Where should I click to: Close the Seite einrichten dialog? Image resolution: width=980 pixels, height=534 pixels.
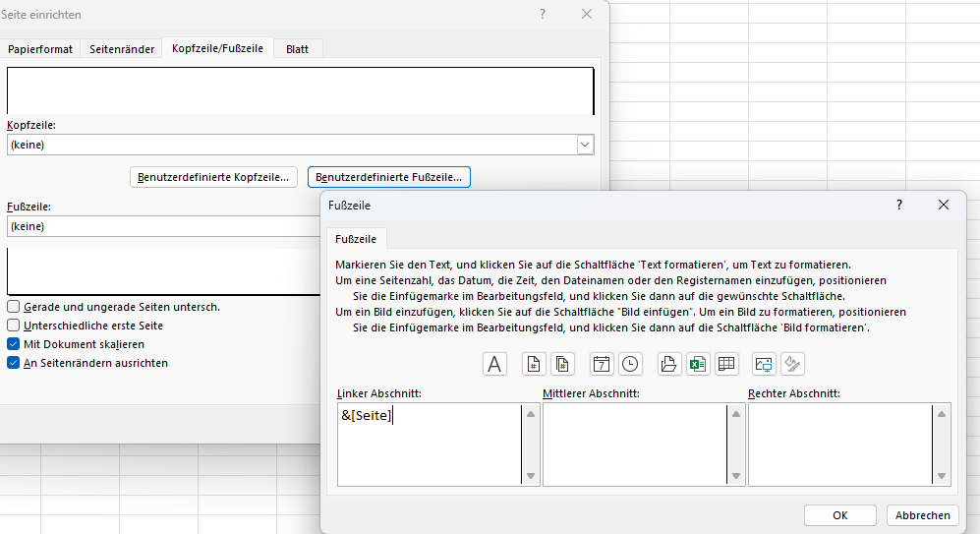coord(586,14)
